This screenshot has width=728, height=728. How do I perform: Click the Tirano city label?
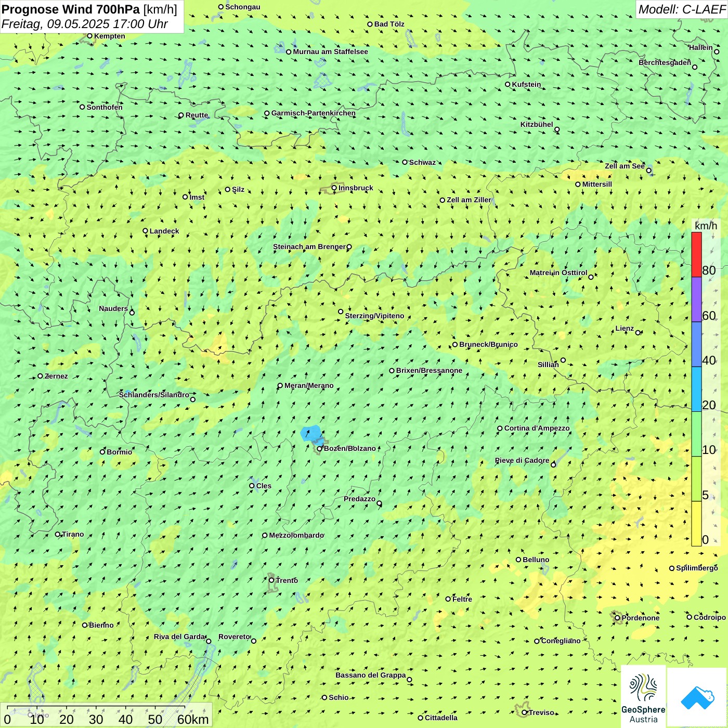pos(73,534)
